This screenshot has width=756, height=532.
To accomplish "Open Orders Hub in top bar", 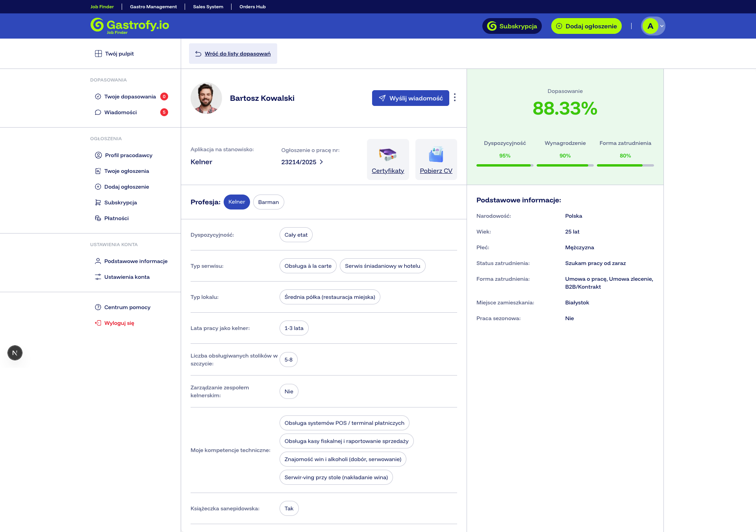I will [252, 7].
